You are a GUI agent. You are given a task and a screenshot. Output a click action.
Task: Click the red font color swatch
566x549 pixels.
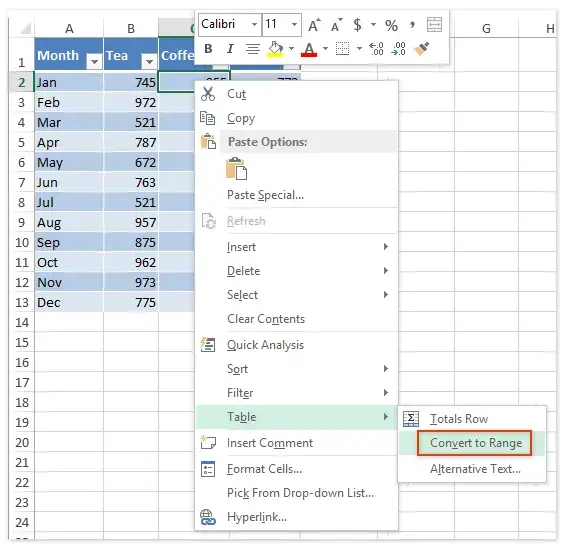pyautogui.click(x=309, y=49)
